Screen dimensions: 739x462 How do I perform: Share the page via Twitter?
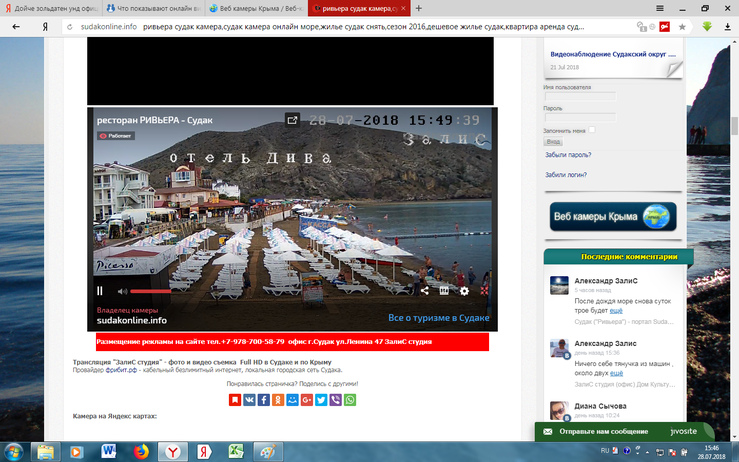(x=321, y=400)
